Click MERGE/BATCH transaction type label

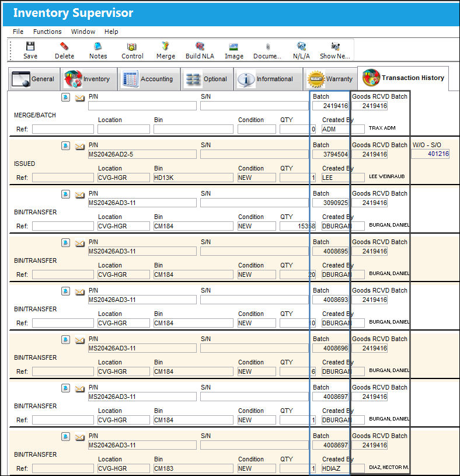coord(35,115)
